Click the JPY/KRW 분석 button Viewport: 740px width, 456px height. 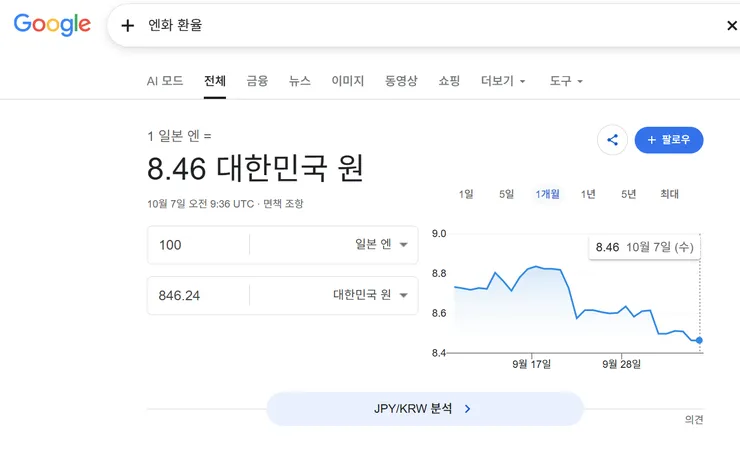tap(425, 409)
